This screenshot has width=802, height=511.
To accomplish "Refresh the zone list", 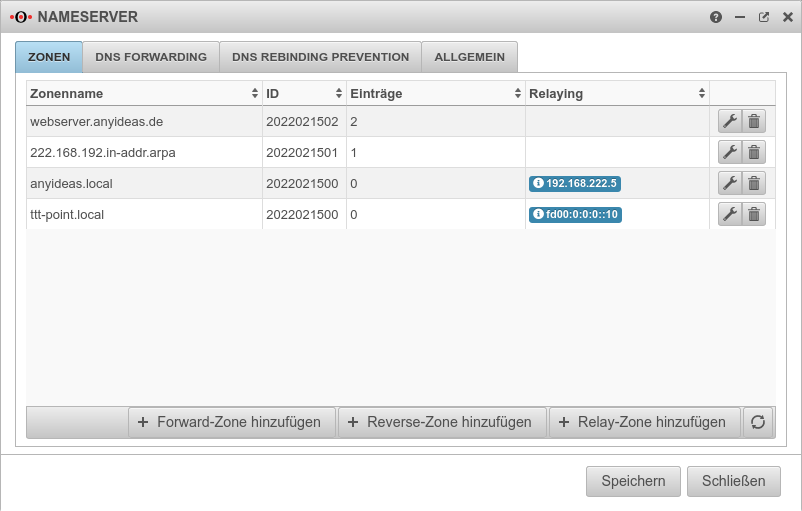I will [758, 422].
